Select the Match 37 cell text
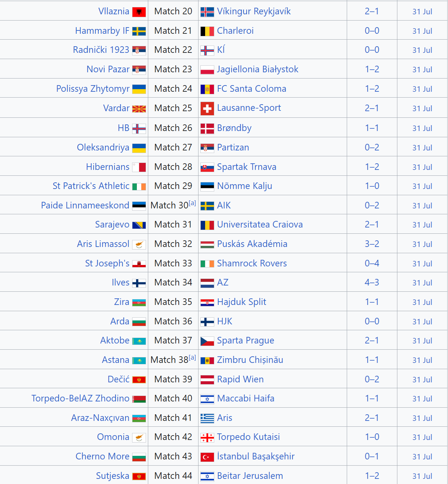This screenshot has width=448, height=484. tap(173, 340)
